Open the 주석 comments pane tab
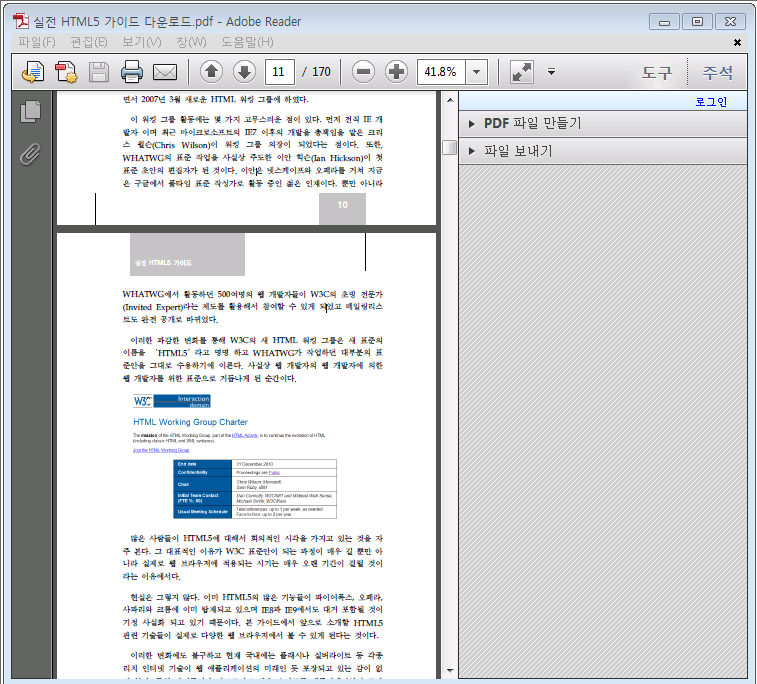The image size is (757, 684). (x=717, y=73)
